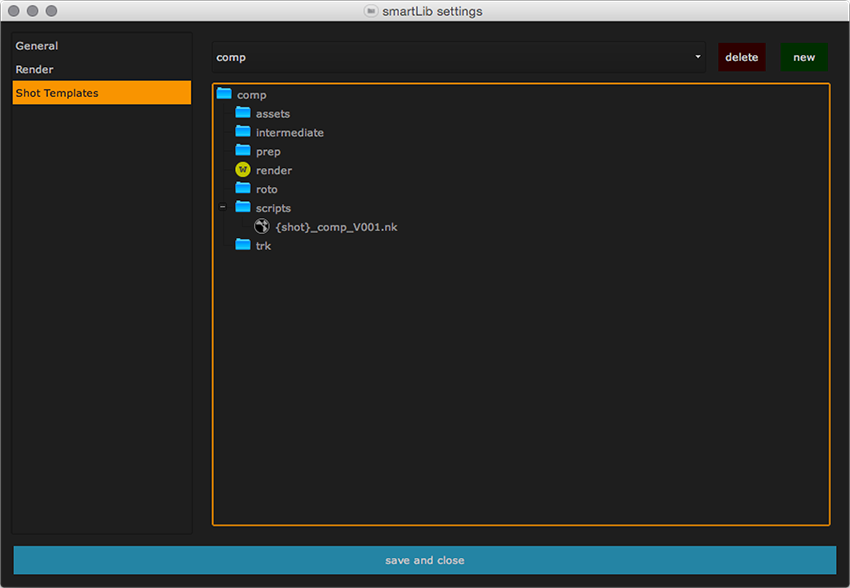Image resolution: width=850 pixels, height=588 pixels.
Task: Select the intermediate folder label
Action: (290, 133)
